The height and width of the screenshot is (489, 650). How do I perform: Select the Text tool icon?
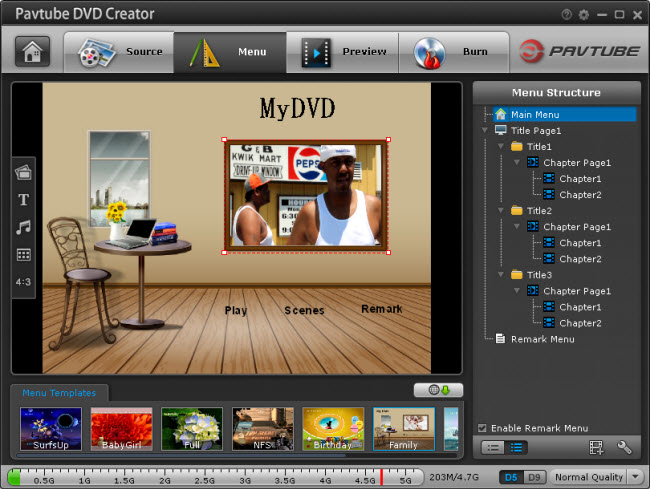24,200
